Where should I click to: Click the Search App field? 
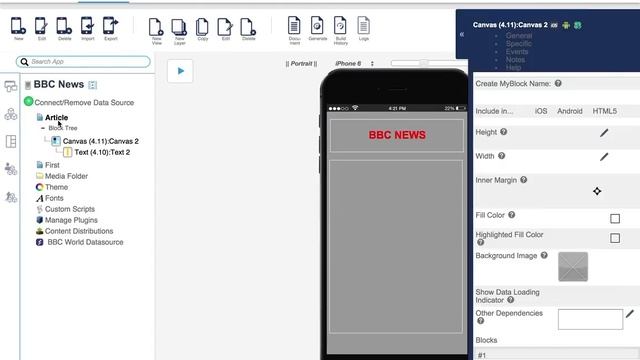click(83, 62)
